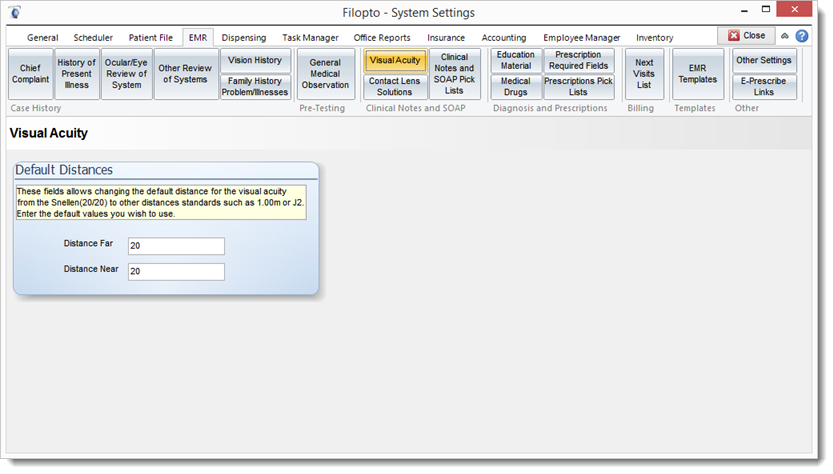The image size is (833, 474).
Task: Minimize the Filopto System Settings window
Action: (x=744, y=10)
